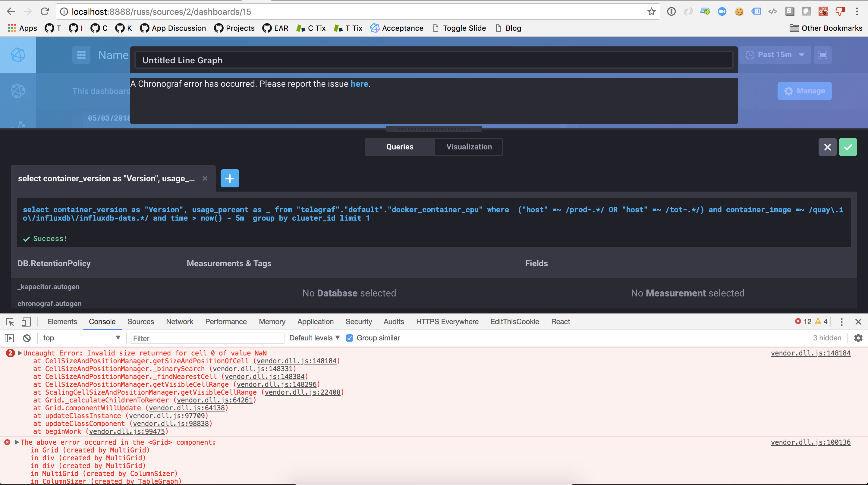Click the Untitled Line Graph name field
868x485 pixels.
click(x=434, y=60)
